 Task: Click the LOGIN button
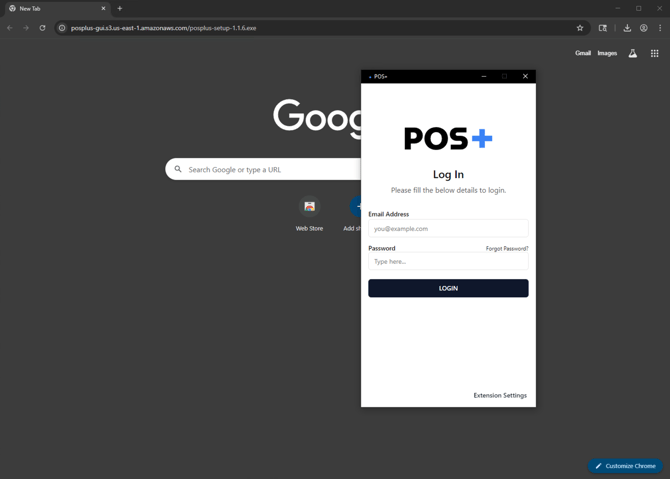448,288
